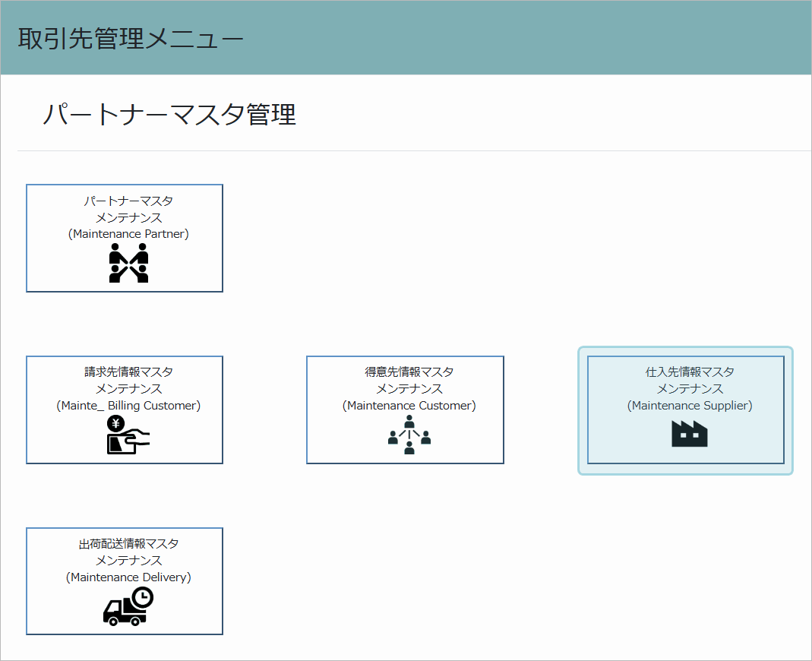This screenshot has width=812, height=661.
Task: Click the factory supplier icon
Action: click(689, 434)
